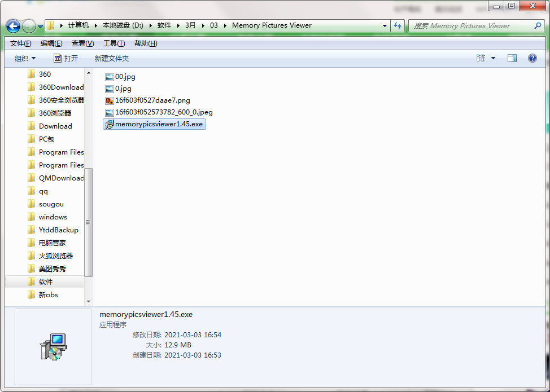Select the PC包 folder in tree
This screenshot has width=550, height=392.
point(40,139)
